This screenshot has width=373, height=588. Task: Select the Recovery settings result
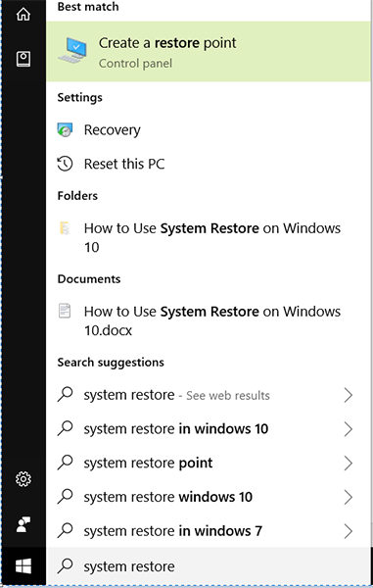coord(209,130)
